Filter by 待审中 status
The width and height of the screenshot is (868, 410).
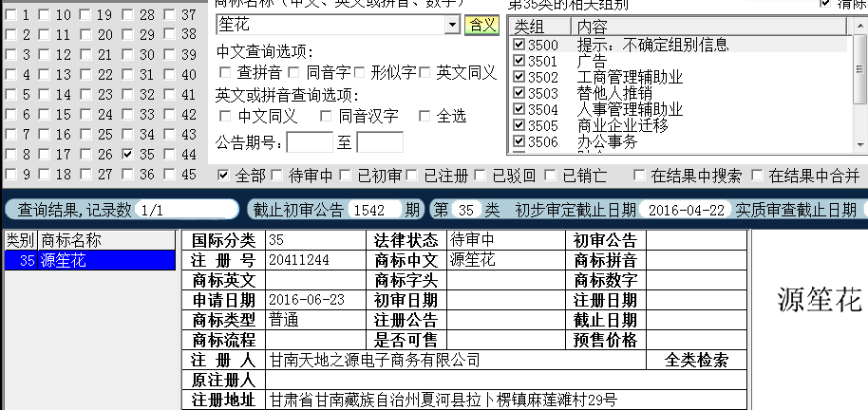tap(276, 176)
